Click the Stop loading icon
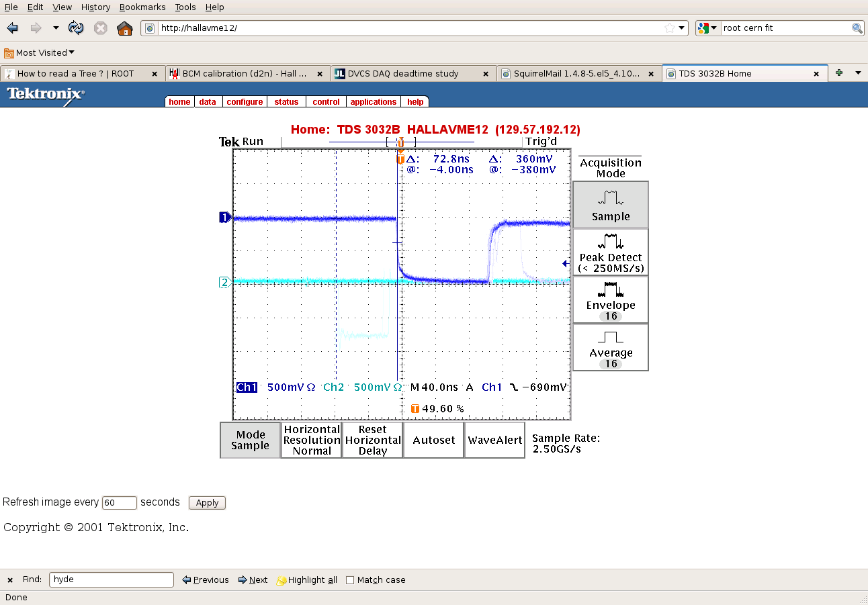The image size is (868, 605). coord(100,28)
